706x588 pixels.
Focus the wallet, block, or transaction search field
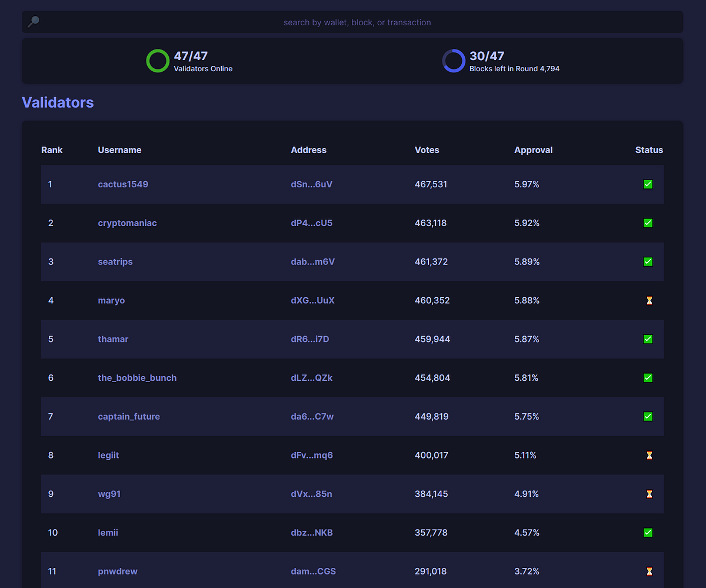(353, 22)
